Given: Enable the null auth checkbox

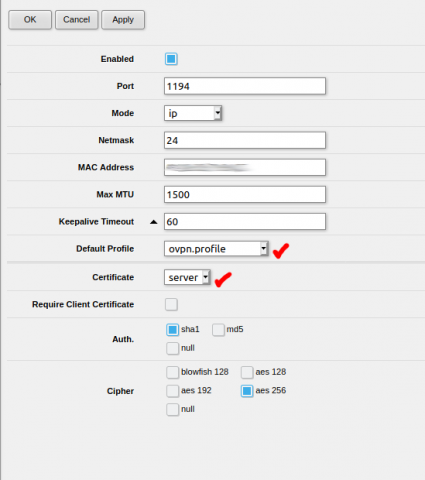Looking at the screenshot, I should tap(172, 348).
